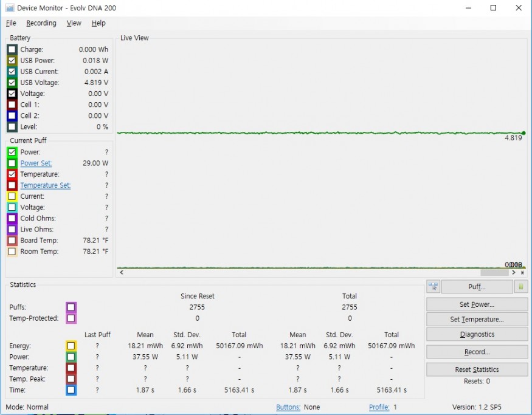Click the Live View scroll-right arrow

(514, 273)
